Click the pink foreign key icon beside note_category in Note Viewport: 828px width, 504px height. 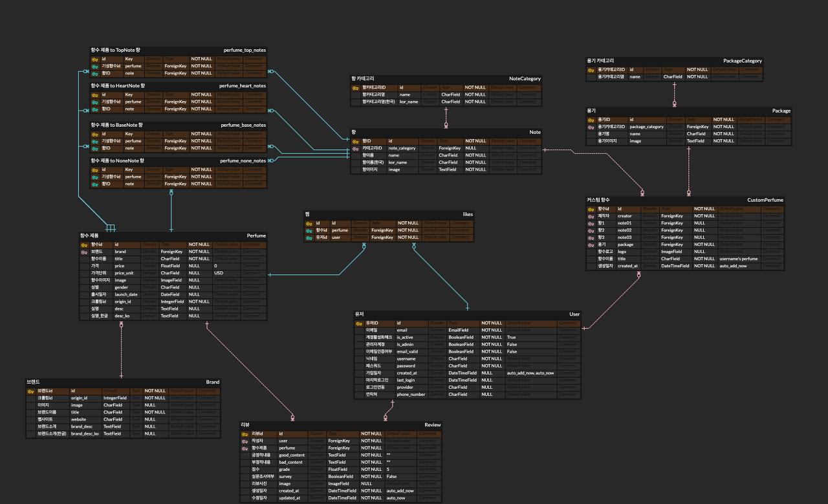click(x=355, y=148)
